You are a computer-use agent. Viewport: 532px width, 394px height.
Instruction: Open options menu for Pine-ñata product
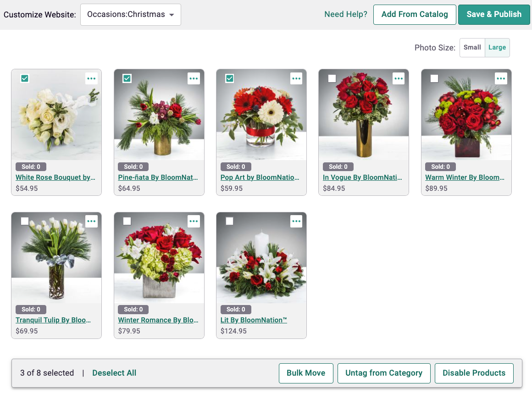pos(194,78)
